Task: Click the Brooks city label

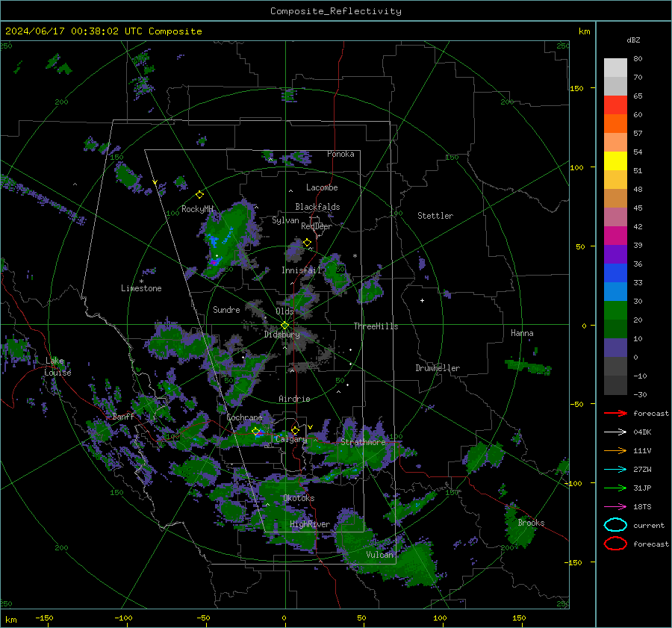Action: coord(532,523)
